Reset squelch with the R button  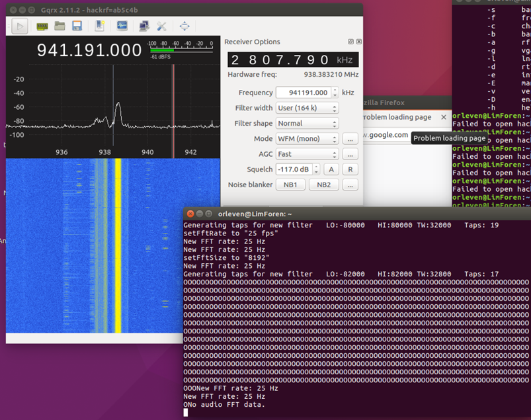click(350, 169)
